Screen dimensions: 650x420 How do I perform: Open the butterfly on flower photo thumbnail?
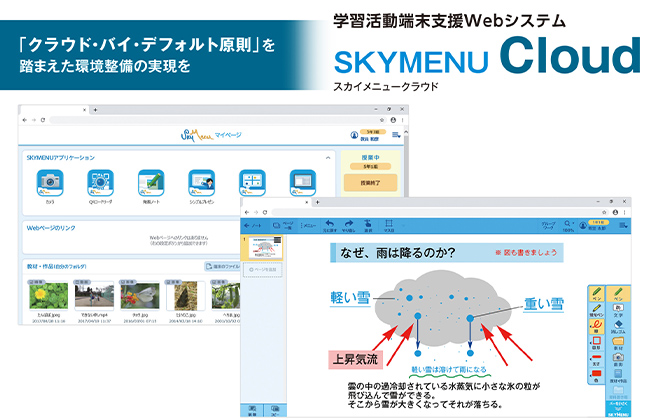point(140,296)
